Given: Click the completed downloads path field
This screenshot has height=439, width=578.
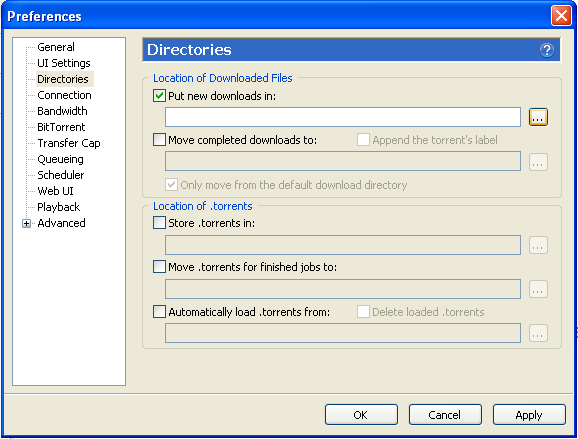Looking at the screenshot, I should point(343,161).
